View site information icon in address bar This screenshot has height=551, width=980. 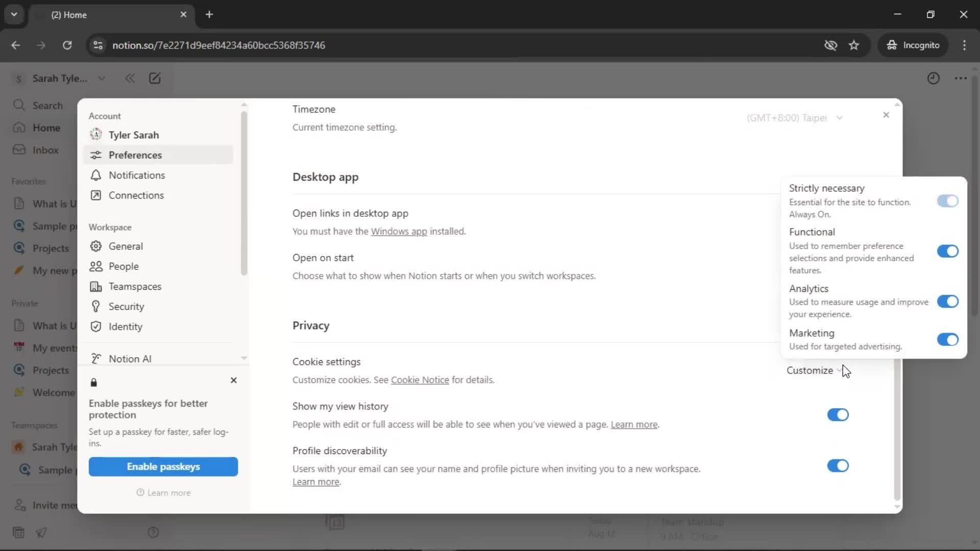tap(97, 45)
